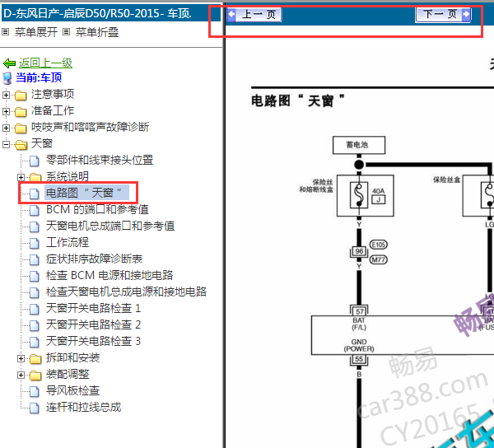
Task: Open 天窗开关电路检查 2 page
Action: (x=93, y=324)
